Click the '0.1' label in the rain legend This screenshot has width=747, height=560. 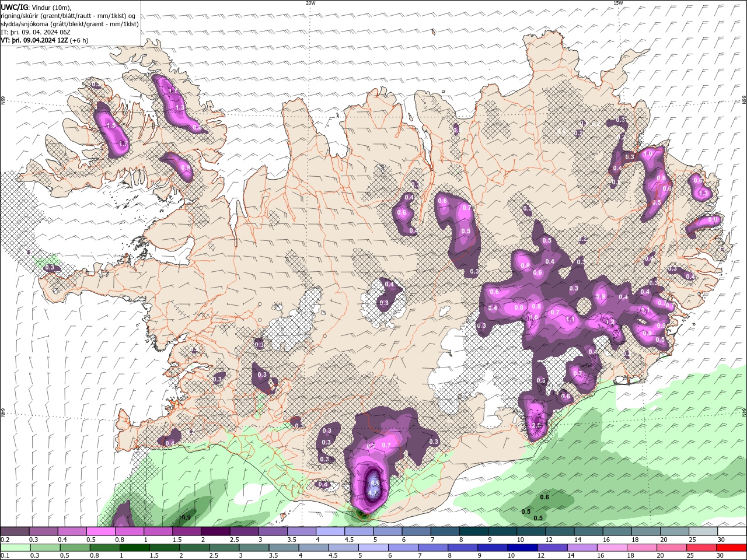(5, 556)
